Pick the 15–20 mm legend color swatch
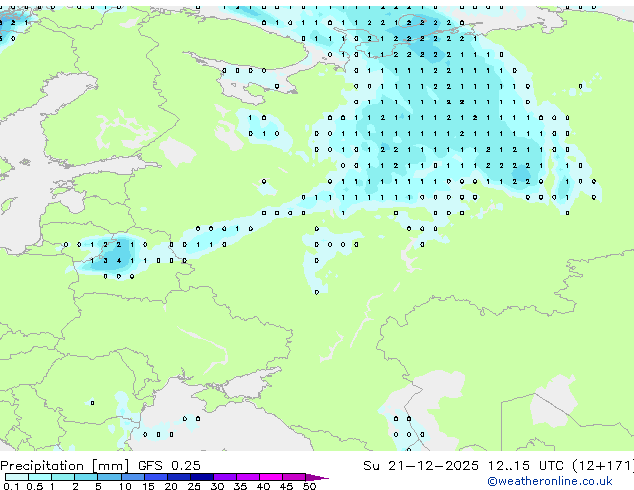This screenshot has width=634, height=490. pyautogui.click(x=156, y=477)
